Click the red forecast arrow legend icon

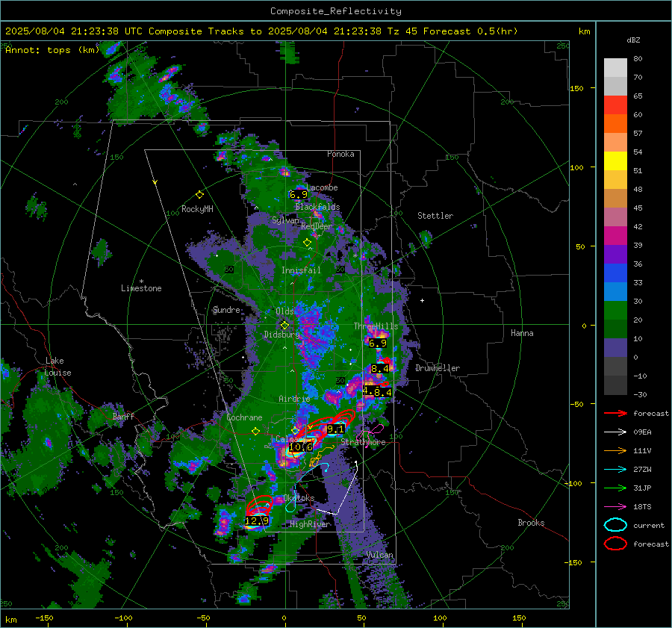(615, 413)
